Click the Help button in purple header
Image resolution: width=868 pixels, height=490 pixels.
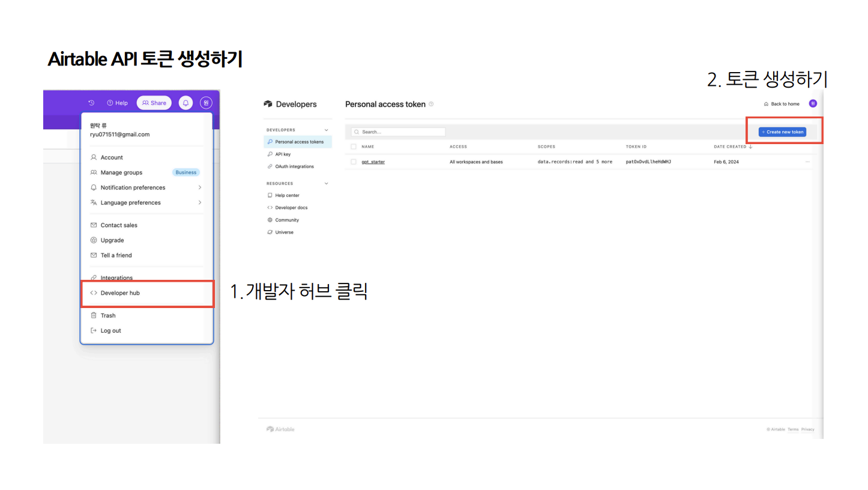point(117,103)
